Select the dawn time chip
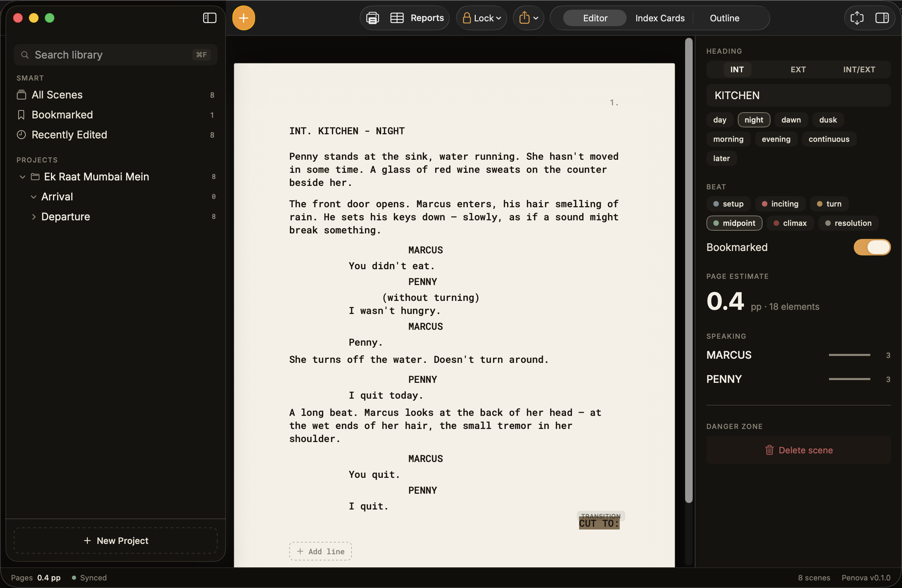This screenshot has height=588, width=902. (790, 120)
